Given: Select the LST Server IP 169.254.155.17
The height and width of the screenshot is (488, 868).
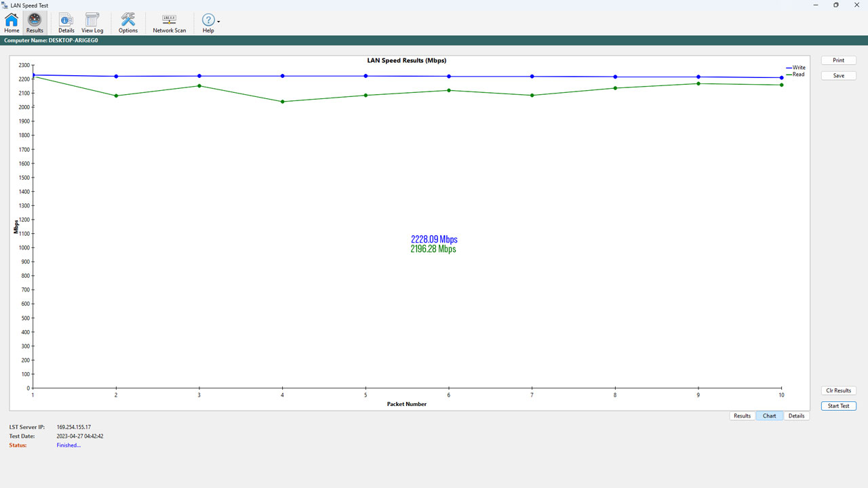Looking at the screenshot, I should 74,427.
